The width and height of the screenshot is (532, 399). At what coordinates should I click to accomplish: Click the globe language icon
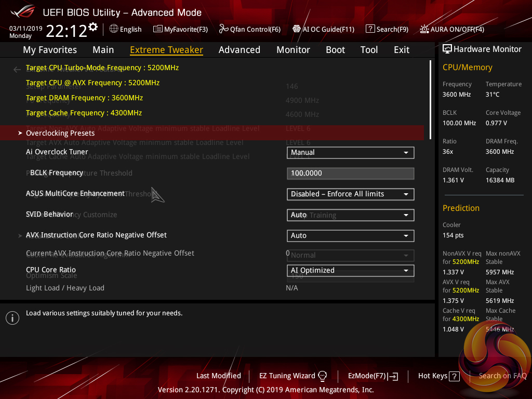coord(114,29)
